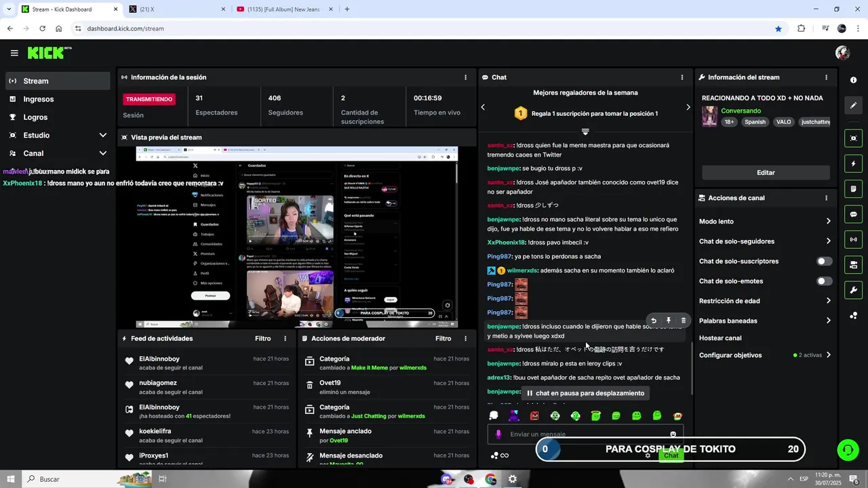Open Palabras baneadas settings arrow
This screenshot has height=488, width=868.
tap(828, 321)
